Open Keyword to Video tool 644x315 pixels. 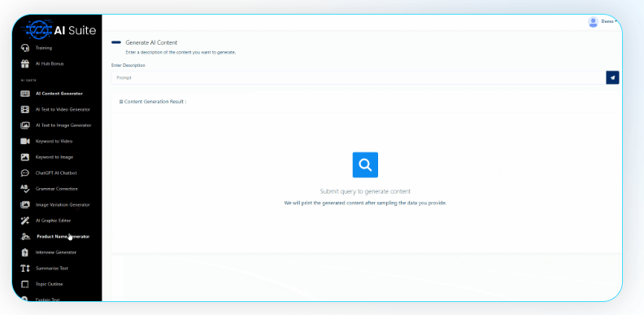point(54,141)
